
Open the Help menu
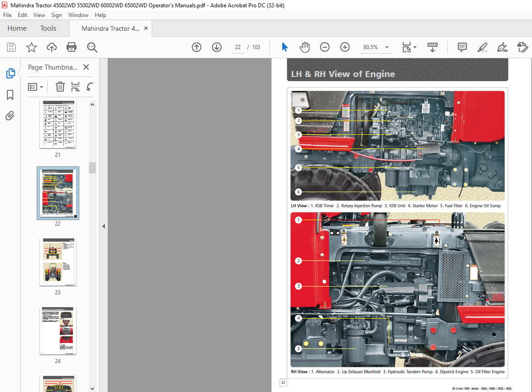[100, 15]
